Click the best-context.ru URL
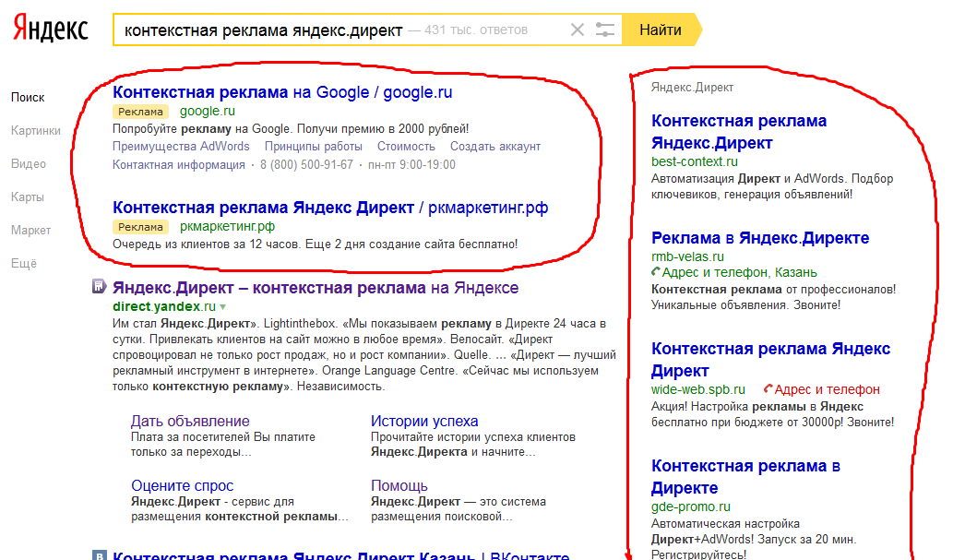Screen dimensions: 965x560 [694, 161]
